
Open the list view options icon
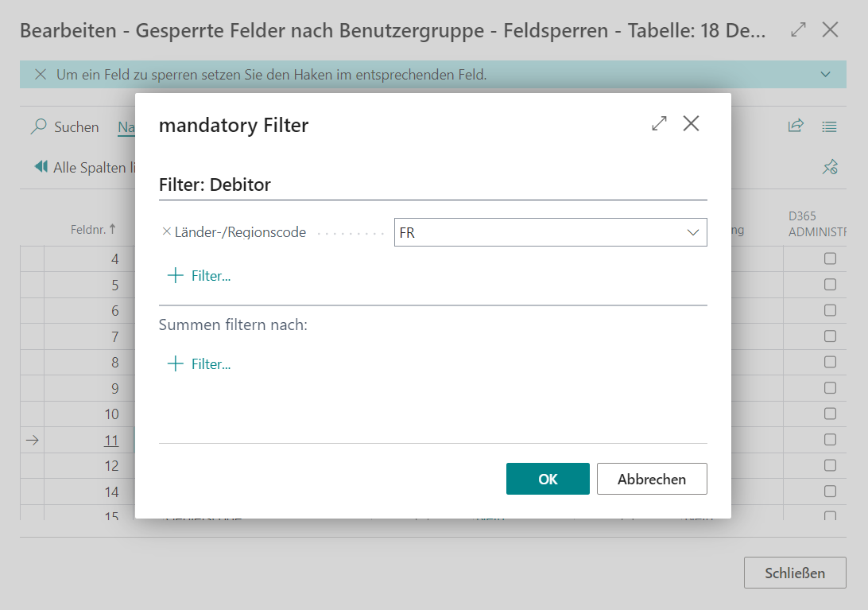830,126
